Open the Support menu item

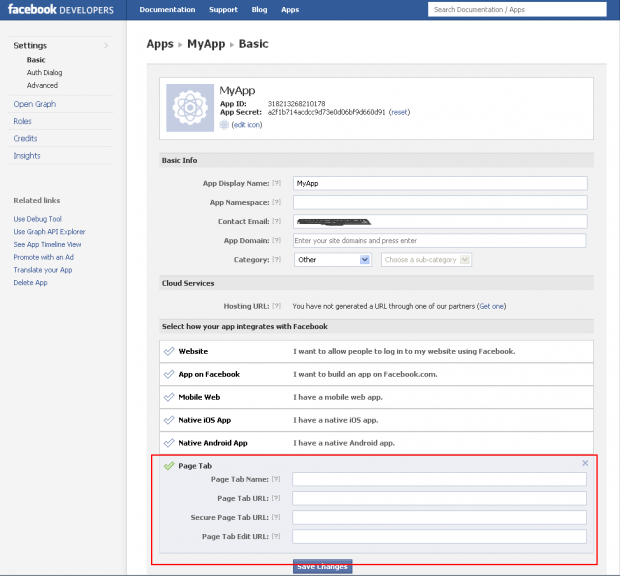coord(223,9)
